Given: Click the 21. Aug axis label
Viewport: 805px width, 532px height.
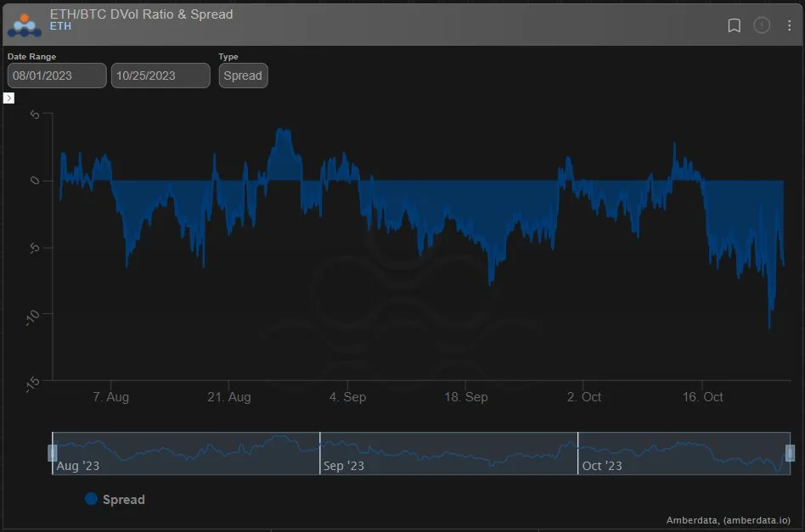Looking at the screenshot, I should click(229, 397).
